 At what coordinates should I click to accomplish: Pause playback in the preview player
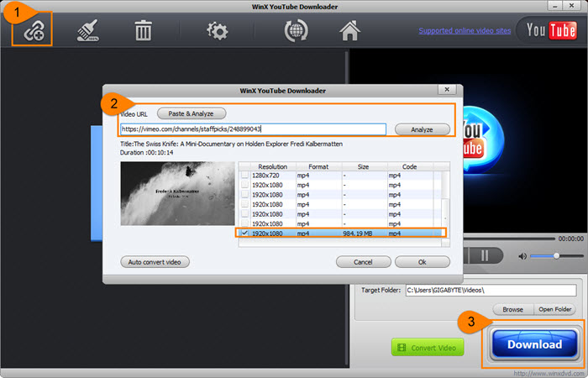point(485,255)
